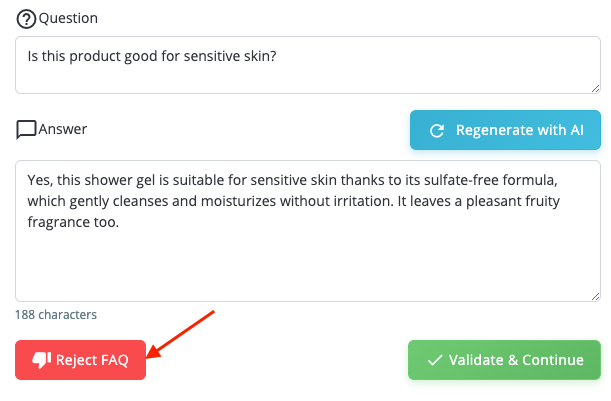Click the refresh icon in Regenerate button
Viewport: 611px width, 401px height.
pos(436,130)
